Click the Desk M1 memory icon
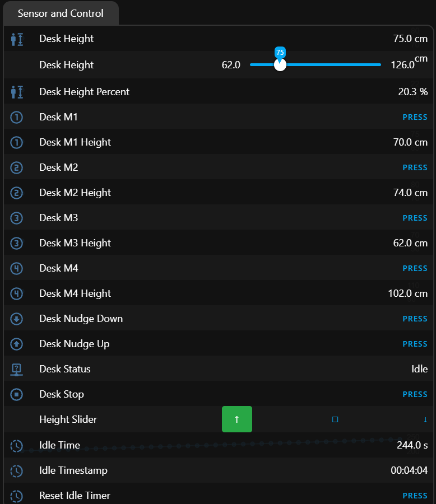 pos(17,117)
